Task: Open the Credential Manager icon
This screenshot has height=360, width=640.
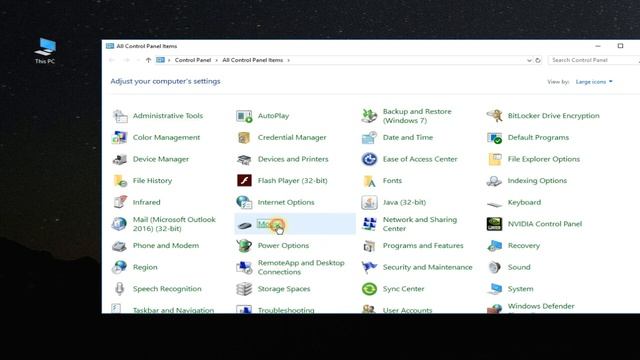Action: (x=244, y=138)
